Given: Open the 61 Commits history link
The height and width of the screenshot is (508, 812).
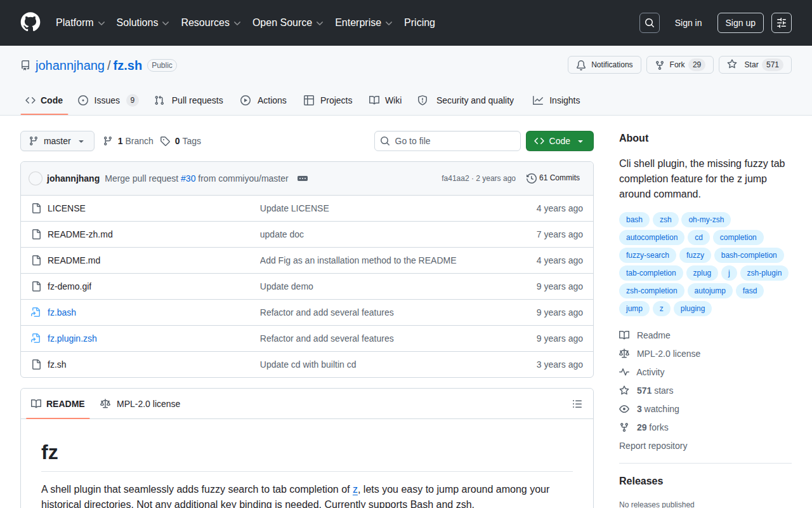Looking at the screenshot, I should [x=553, y=178].
